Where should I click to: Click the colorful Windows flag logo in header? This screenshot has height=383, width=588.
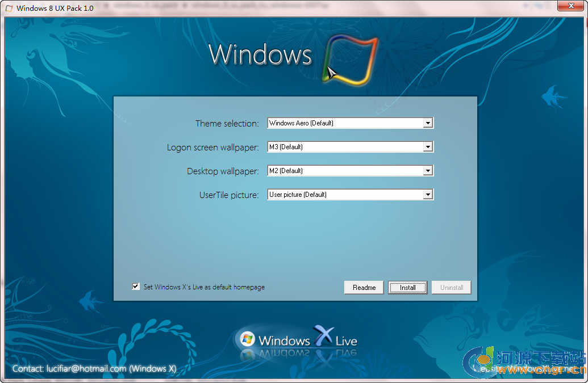point(350,61)
